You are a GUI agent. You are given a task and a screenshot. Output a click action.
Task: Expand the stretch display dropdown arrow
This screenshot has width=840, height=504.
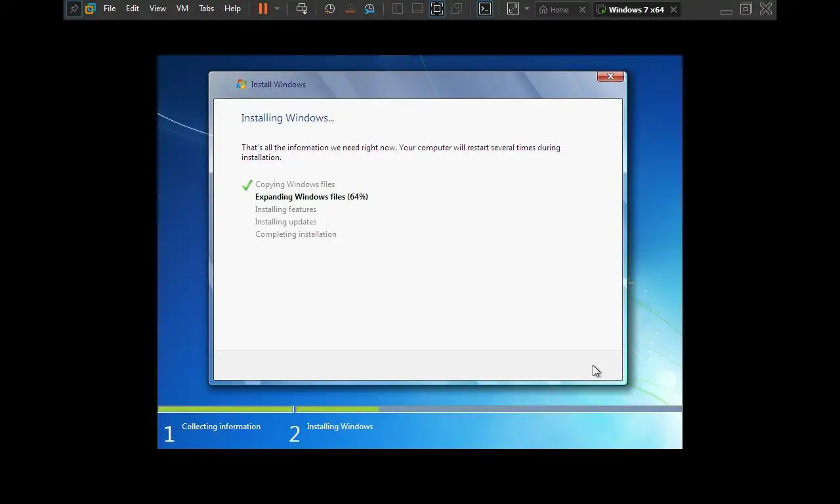527,9
